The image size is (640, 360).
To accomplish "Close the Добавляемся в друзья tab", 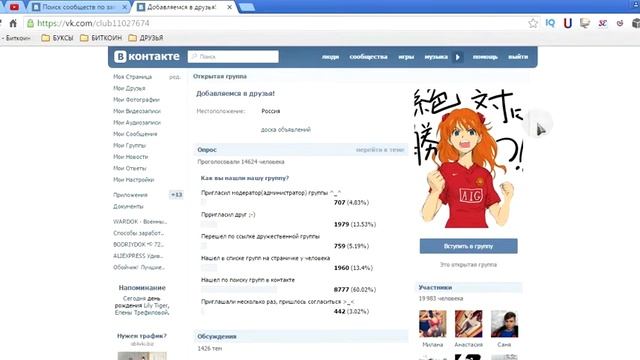I will [230, 7].
